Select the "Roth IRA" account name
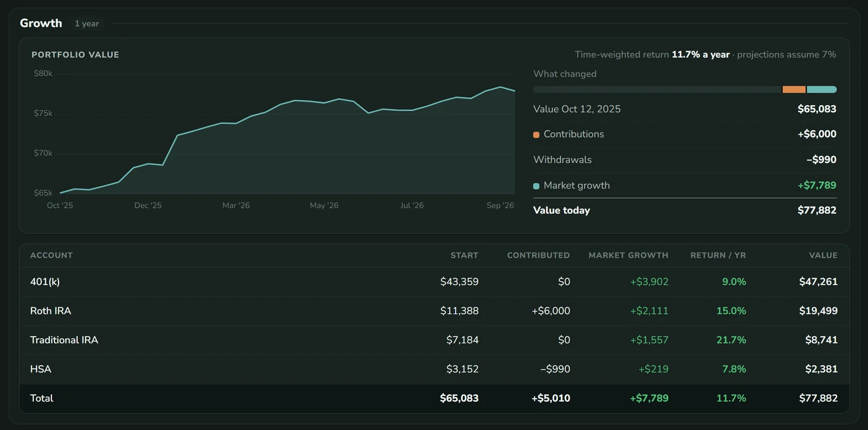This screenshot has width=868, height=430. coord(51,311)
